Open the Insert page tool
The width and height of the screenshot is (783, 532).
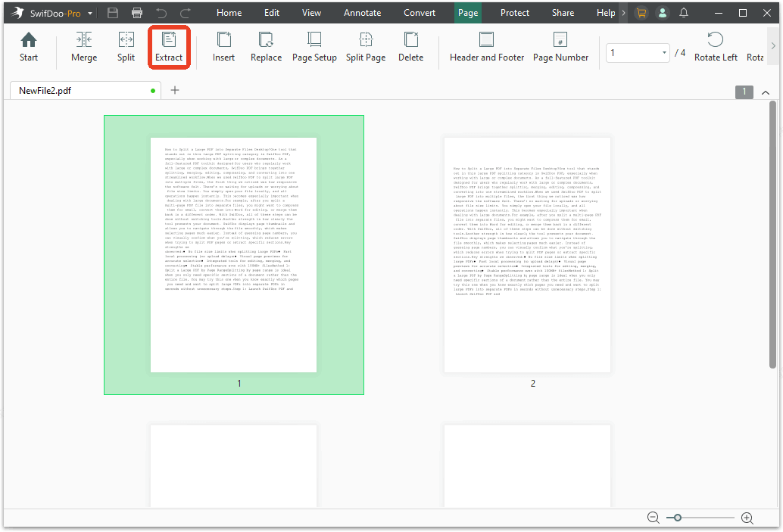(x=223, y=48)
